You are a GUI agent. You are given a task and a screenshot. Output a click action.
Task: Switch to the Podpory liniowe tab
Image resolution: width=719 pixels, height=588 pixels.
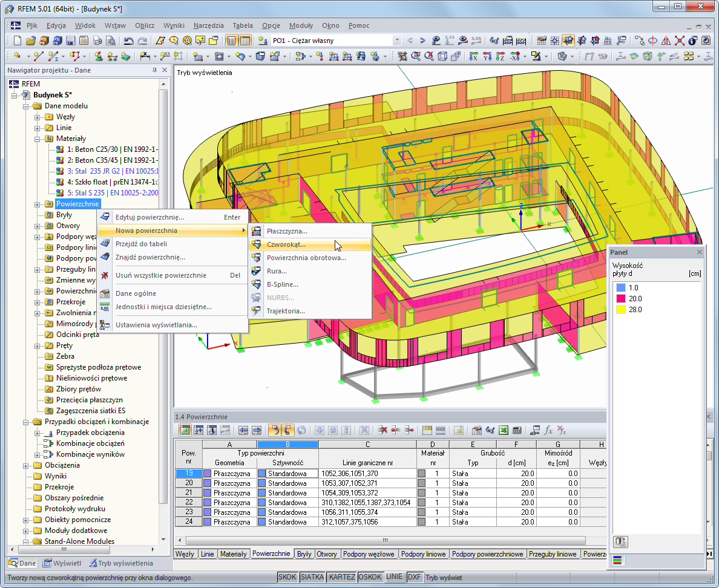(x=423, y=554)
